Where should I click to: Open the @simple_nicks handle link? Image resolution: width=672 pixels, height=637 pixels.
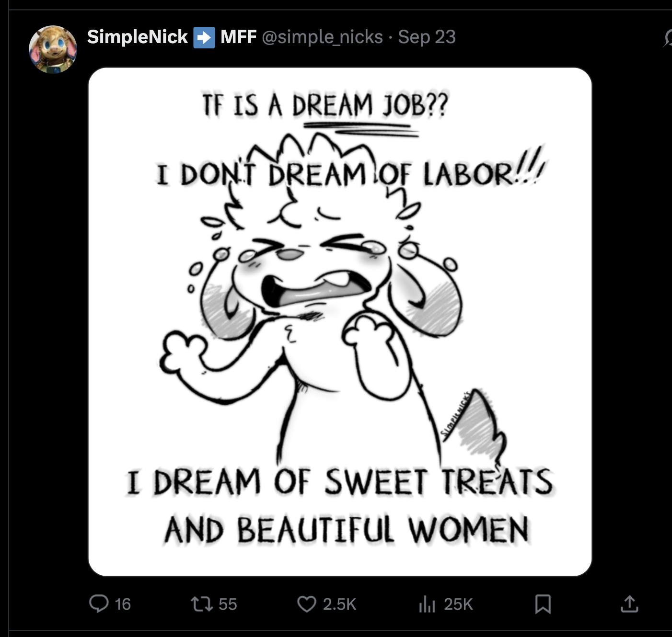point(323,37)
